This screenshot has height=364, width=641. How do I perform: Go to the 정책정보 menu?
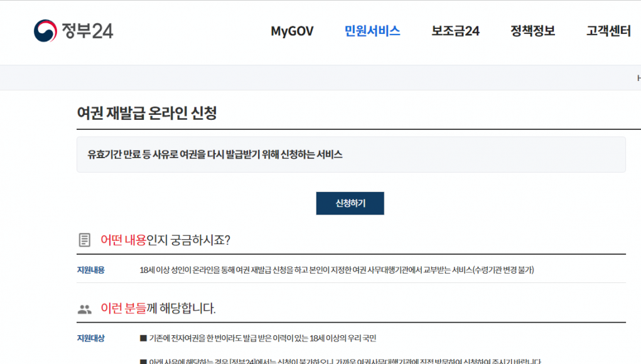(532, 31)
